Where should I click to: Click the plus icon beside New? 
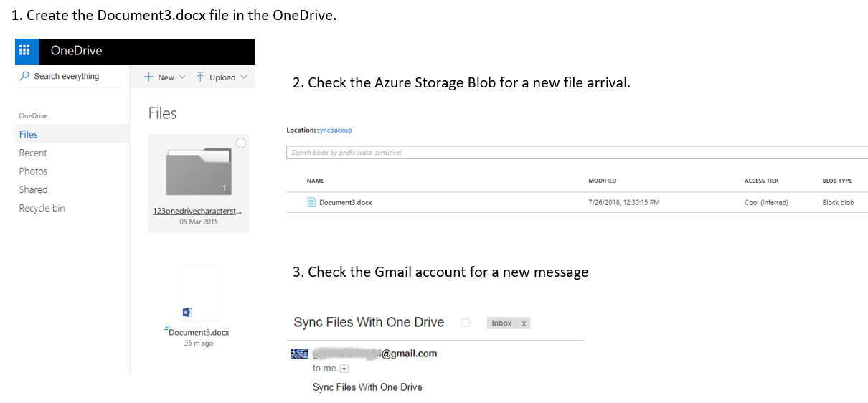[148, 77]
